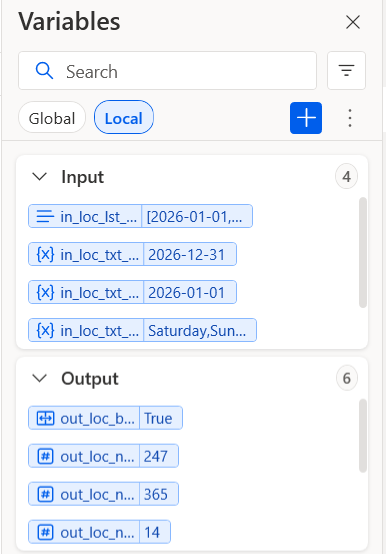The width and height of the screenshot is (386, 554).
Task: Select out_loc_n variable with value 247
Action: pos(97,456)
